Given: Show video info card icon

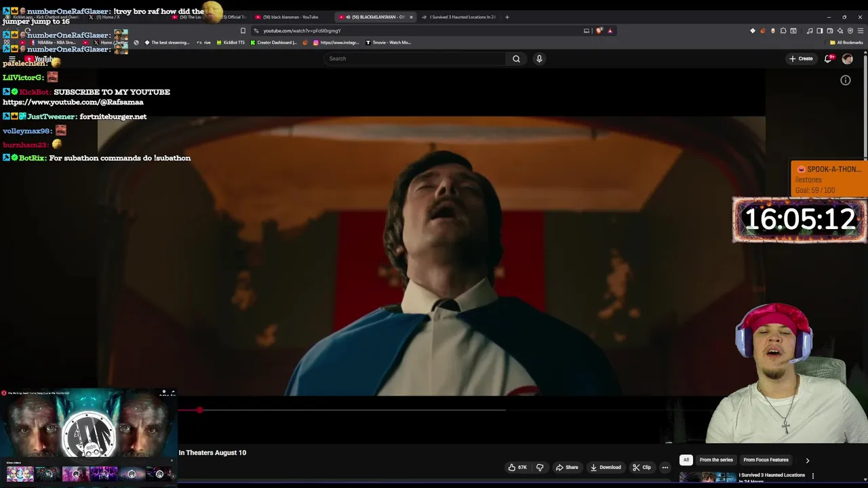Looking at the screenshot, I should pos(846,80).
